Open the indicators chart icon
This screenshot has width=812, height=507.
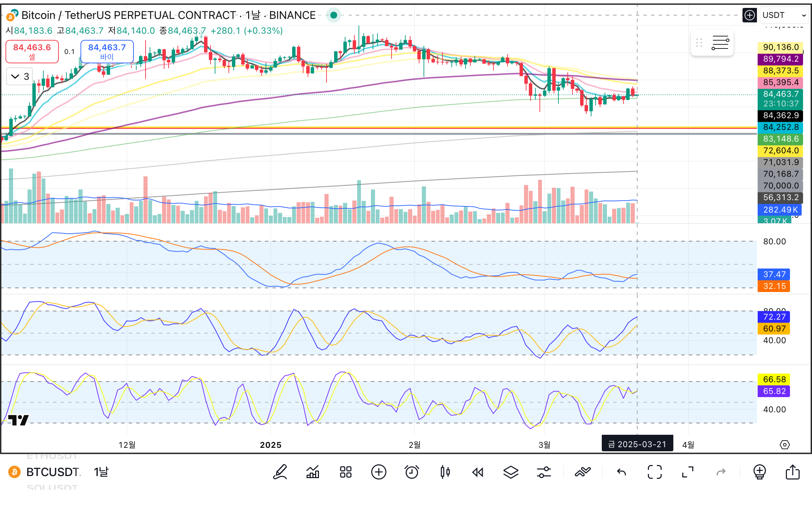[x=313, y=472]
